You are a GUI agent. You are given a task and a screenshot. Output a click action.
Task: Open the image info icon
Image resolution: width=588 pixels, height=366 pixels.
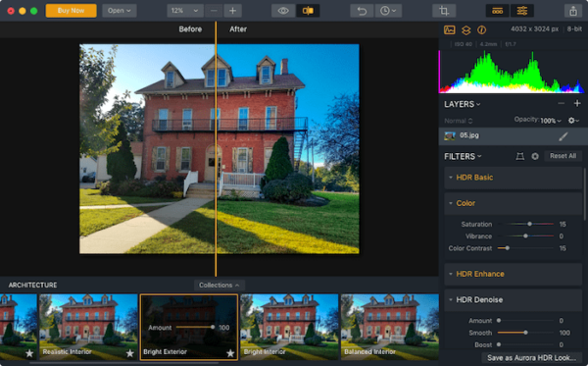tap(481, 29)
